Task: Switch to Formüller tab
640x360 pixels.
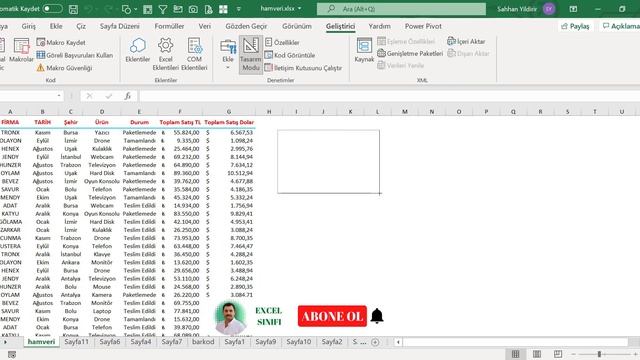Action: pyautogui.click(x=169, y=26)
